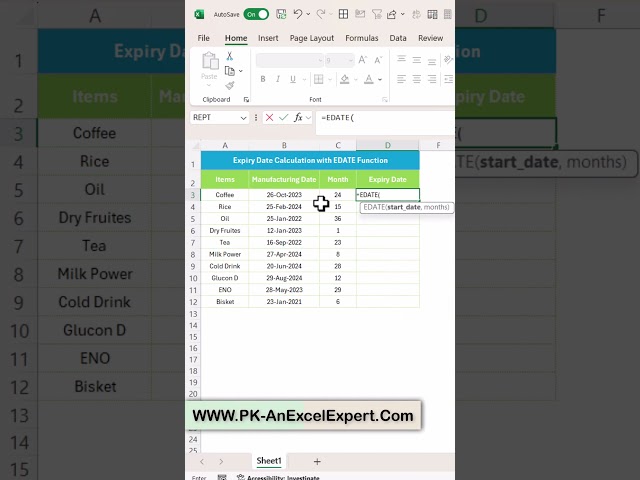The image size is (640, 480).
Task: Click the Align Left icon
Action: point(401,79)
